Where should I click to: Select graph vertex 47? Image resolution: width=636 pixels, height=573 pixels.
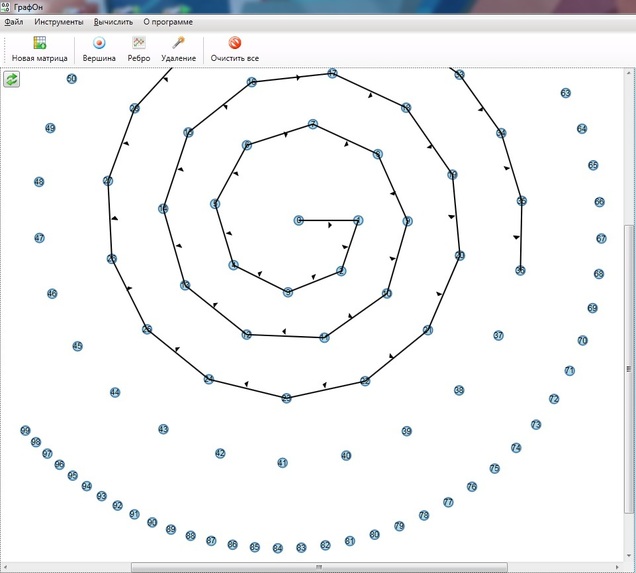click(x=39, y=238)
